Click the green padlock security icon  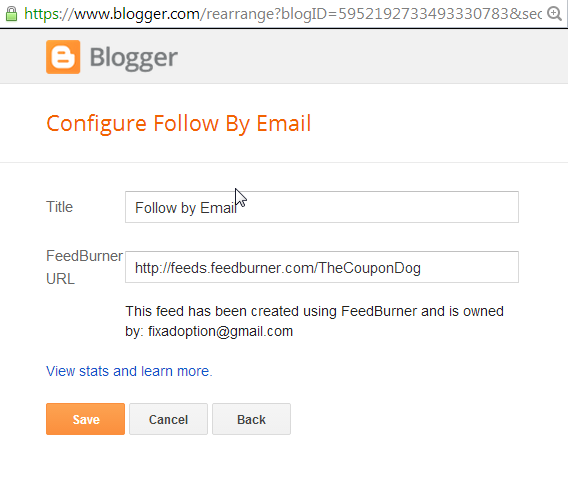[11, 14]
